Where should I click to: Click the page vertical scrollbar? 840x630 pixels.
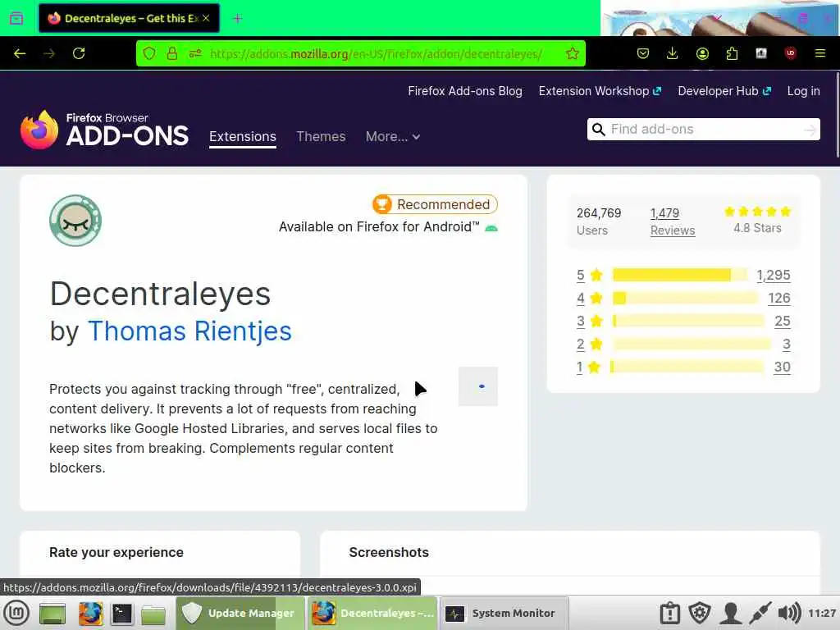click(x=837, y=116)
